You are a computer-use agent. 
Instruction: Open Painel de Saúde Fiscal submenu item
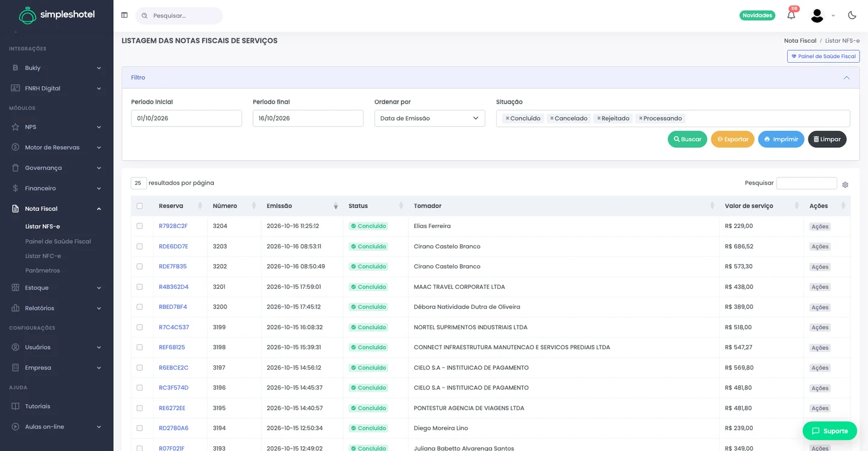pyautogui.click(x=58, y=241)
